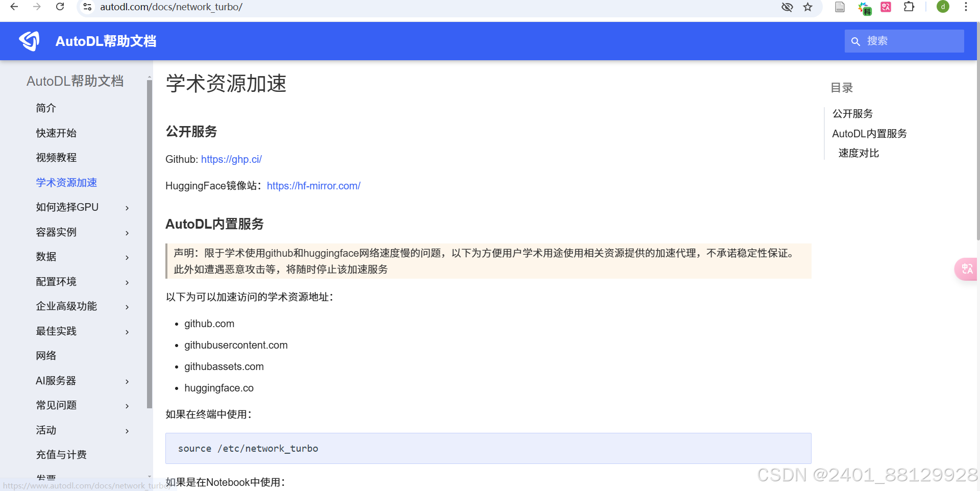Focus the 搜索 search field
This screenshot has height=491, width=980.
pos(904,41)
